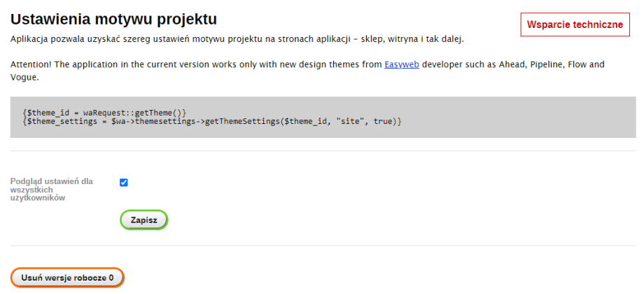Follow the Easyweb developer link

tap(401, 64)
